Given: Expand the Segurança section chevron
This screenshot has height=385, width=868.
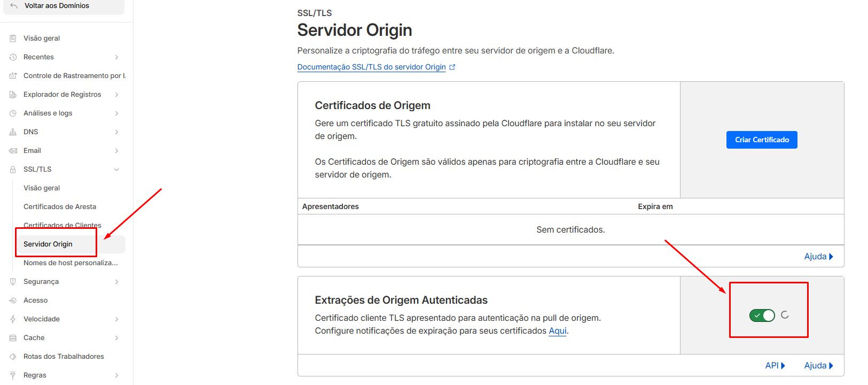Looking at the screenshot, I should coord(116,282).
